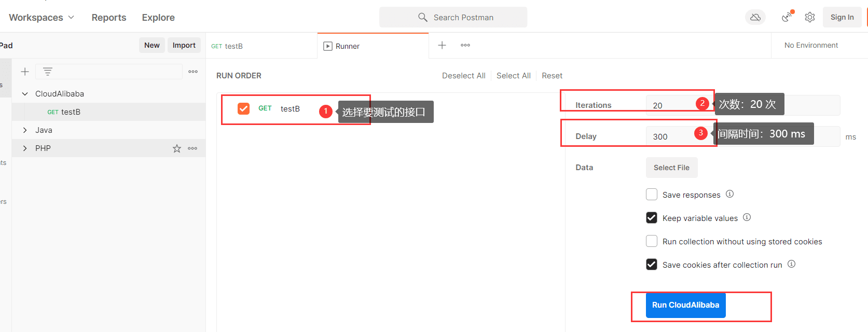This screenshot has height=332, width=868.
Task: Open new tab with plus icon
Action: (442, 45)
